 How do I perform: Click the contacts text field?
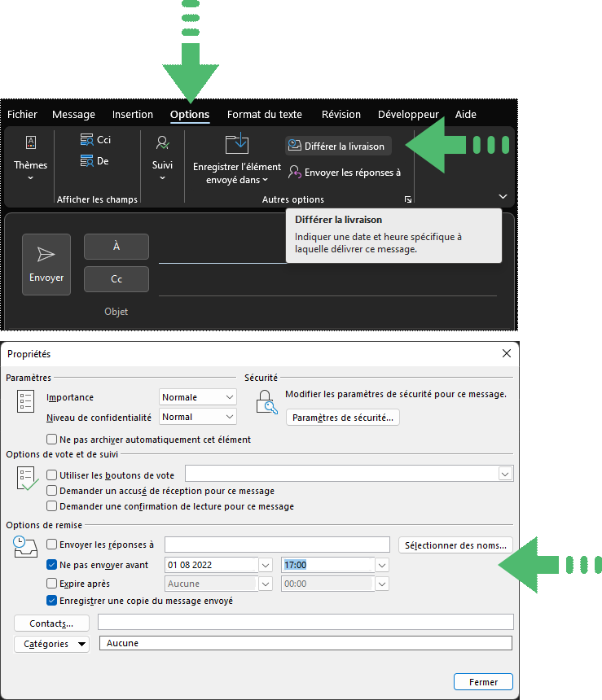click(305, 622)
